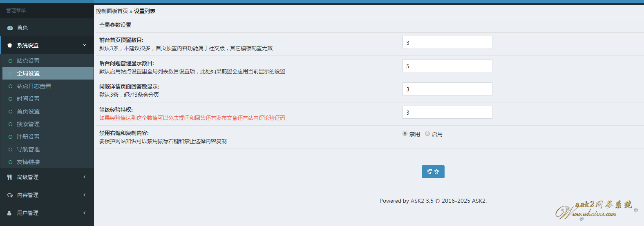Image resolution: width=644 pixels, height=226 pixels.
Task: Click the circle icon beside 站点设置
Action: coord(11,61)
